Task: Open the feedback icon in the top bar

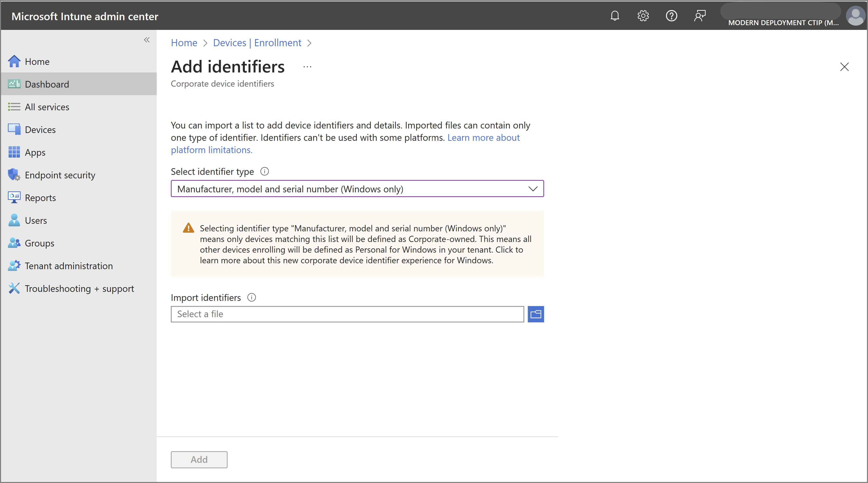Action: click(x=700, y=15)
